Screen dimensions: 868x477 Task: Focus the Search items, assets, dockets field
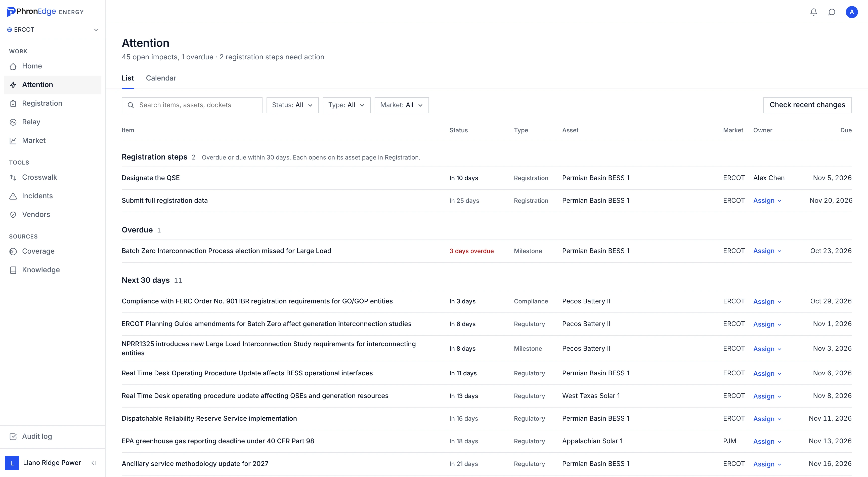(192, 105)
